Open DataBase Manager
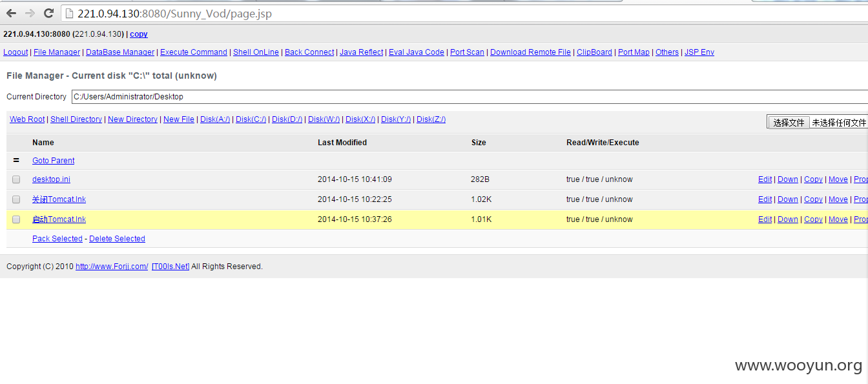Screen dimensions: 868x384 click(120, 52)
